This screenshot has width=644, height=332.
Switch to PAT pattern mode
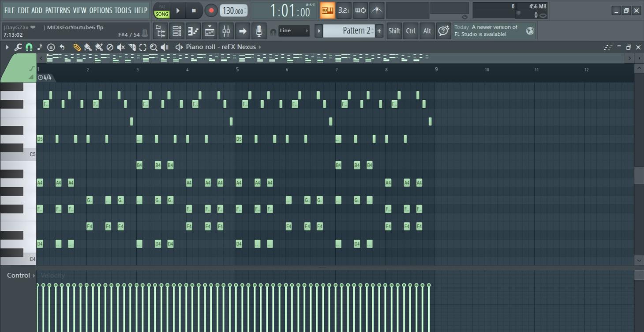pyautogui.click(x=162, y=7)
